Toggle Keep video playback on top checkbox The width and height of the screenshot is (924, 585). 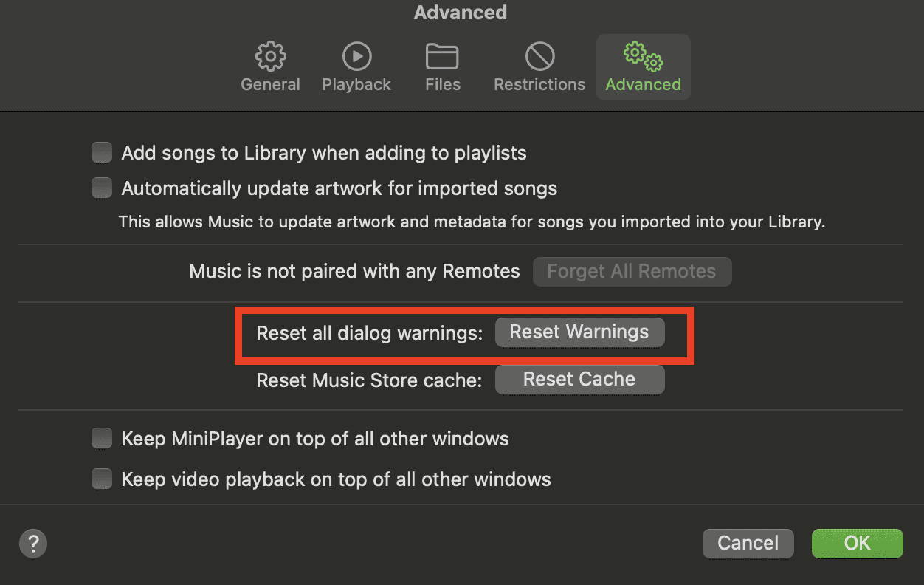[x=101, y=479]
